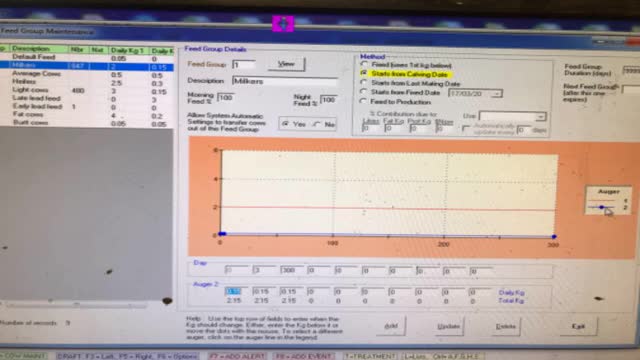Click the Add button

pyautogui.click(x=391, y=326)
